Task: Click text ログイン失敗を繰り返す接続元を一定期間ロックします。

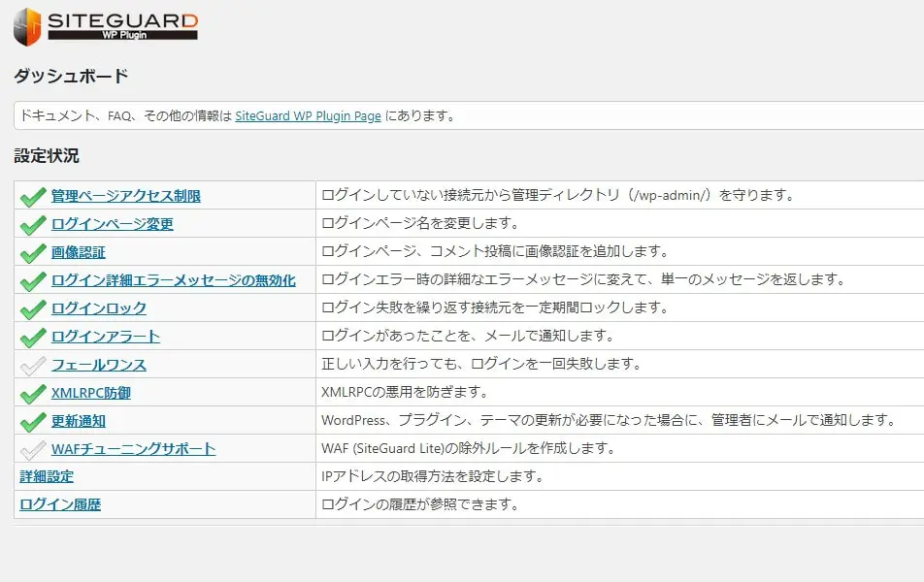Action: click(496, 307)
